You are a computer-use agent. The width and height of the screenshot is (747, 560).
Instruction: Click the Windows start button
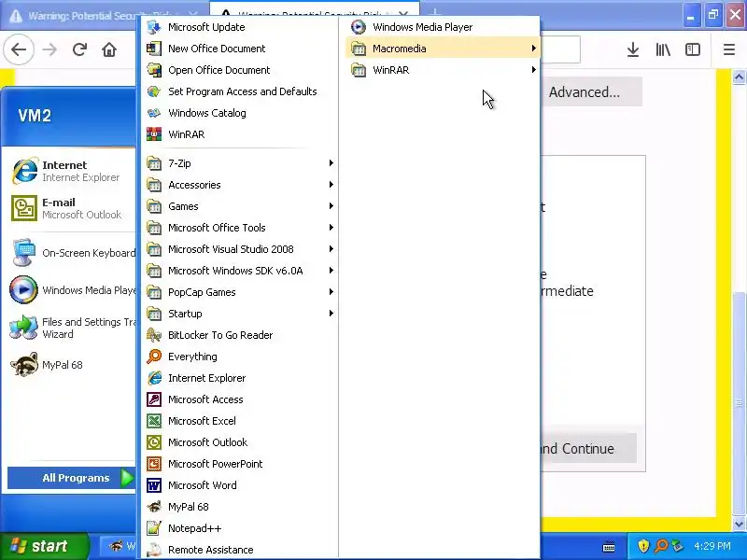tap(44, 546)
